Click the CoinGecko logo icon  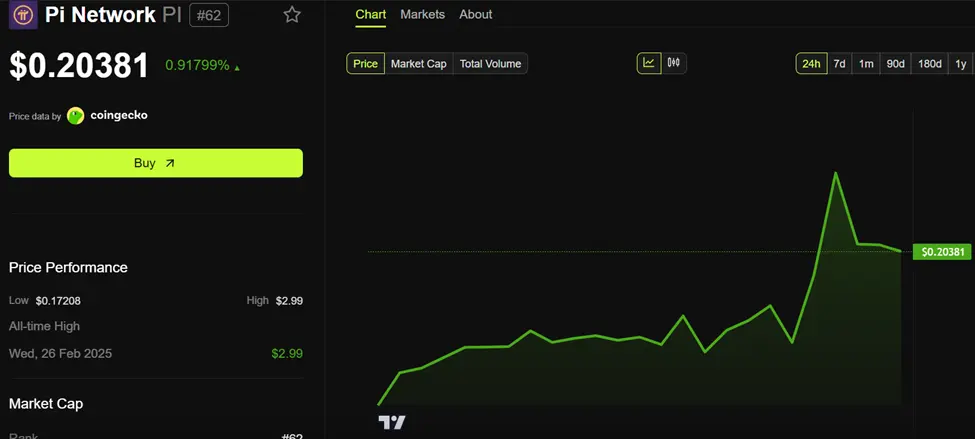(76, 116)
